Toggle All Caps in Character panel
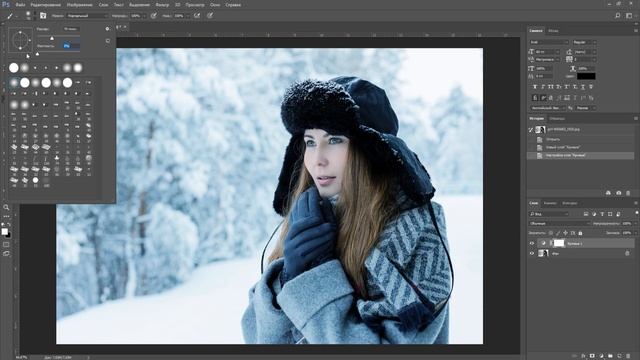Screen dimensions: 640x360 pos(551,87)
